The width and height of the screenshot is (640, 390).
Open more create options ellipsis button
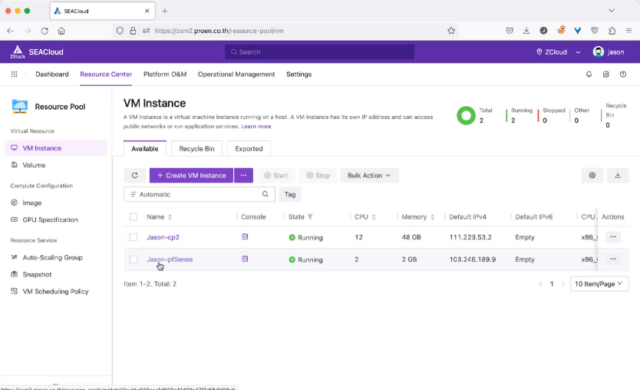pos(243,175)
